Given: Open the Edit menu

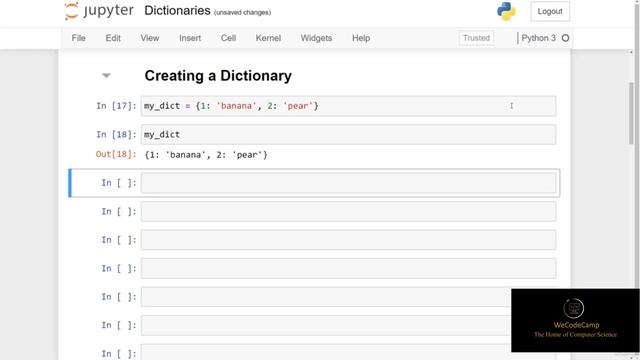Looking at the screenshot, I should (x=113, y=38).
